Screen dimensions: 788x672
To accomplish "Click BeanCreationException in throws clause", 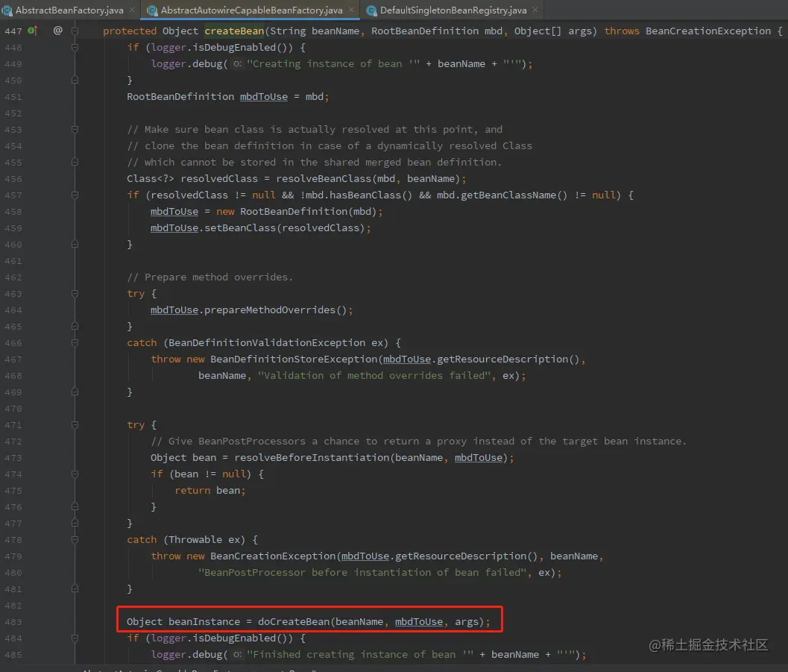I will [708, 31].
